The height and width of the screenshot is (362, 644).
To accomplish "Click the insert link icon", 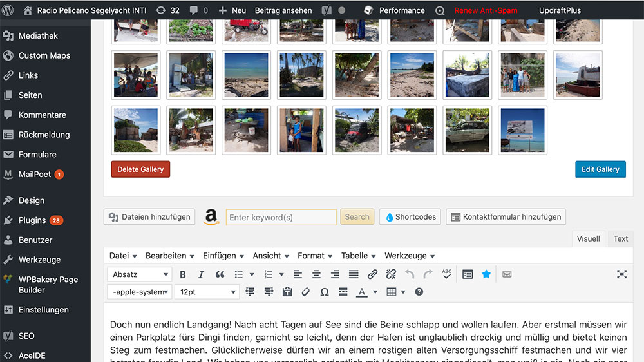I will [x=372, y=274].
